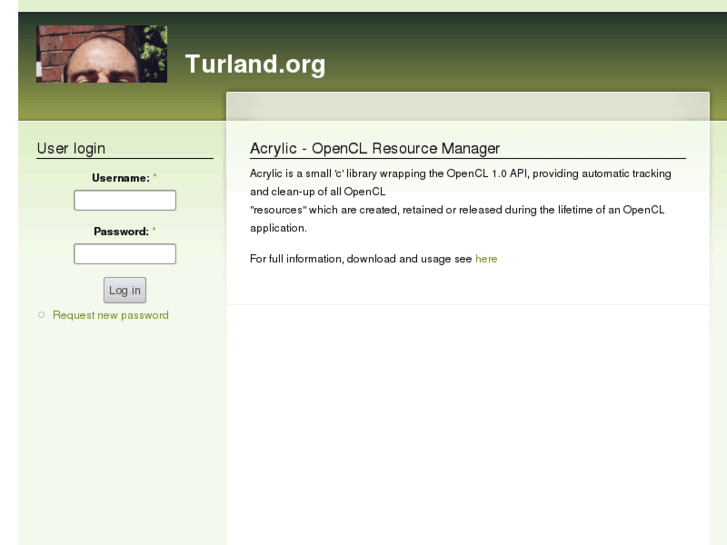
Task: Open the Acrylic - OpenCL Resource Manager heading
Action: coord(375,148)
